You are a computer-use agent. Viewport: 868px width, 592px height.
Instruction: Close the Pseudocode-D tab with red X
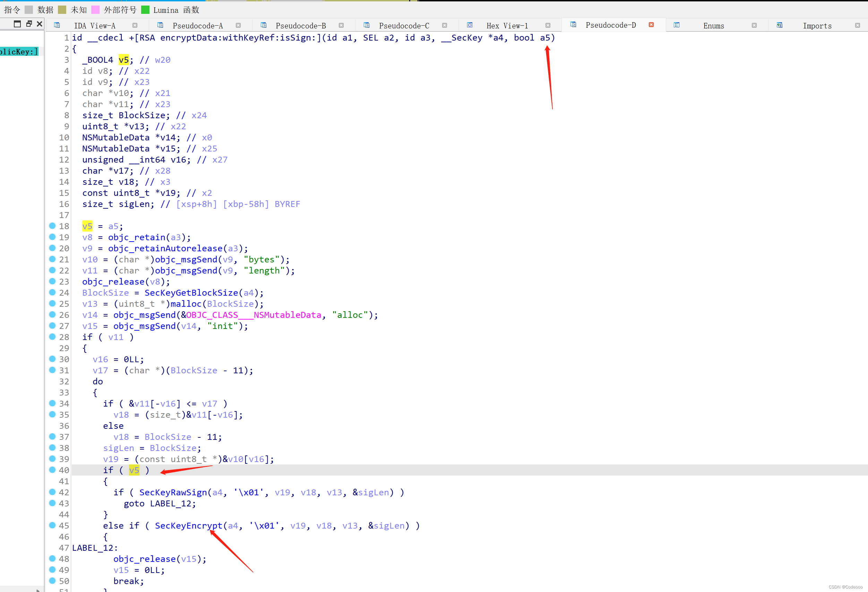[x=651, y=25]
